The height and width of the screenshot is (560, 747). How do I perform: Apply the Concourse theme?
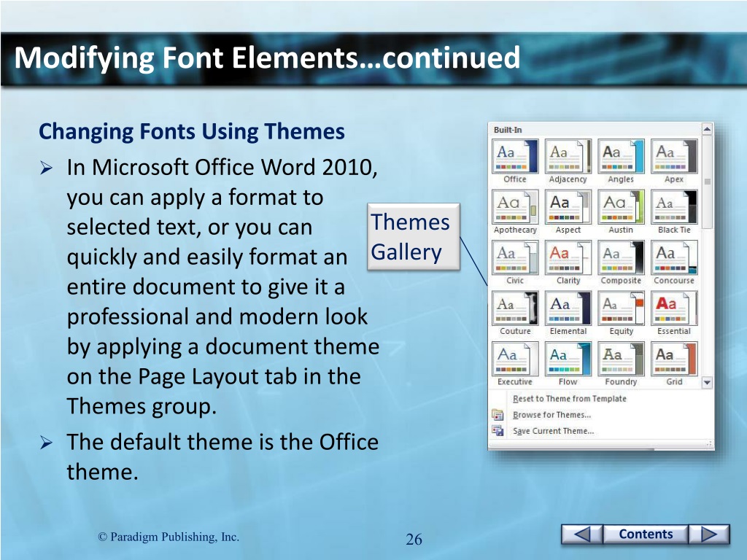674,257
